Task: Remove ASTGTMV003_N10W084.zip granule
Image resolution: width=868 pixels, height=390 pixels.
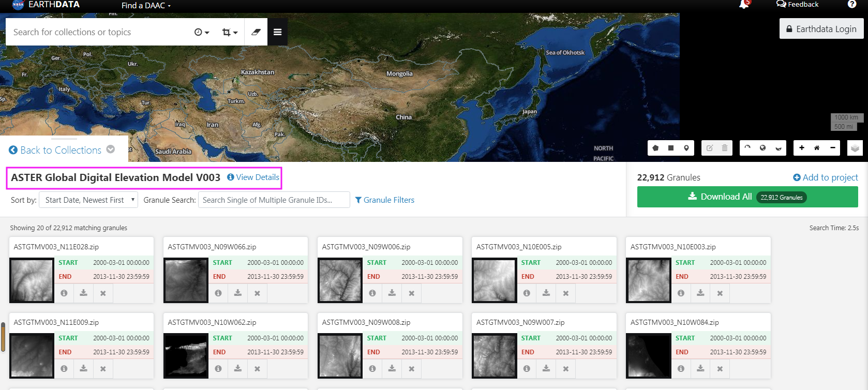Action: 720,369
